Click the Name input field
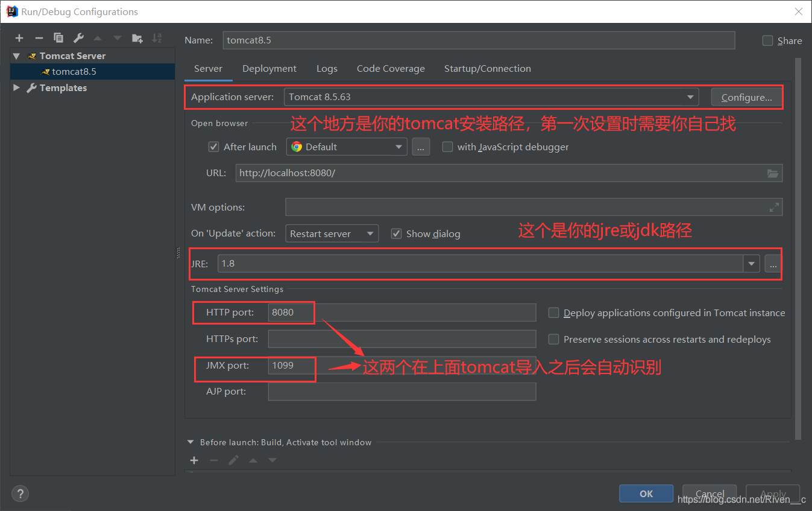This screenshot has width=812, height=511. click(x=479, y=40)
